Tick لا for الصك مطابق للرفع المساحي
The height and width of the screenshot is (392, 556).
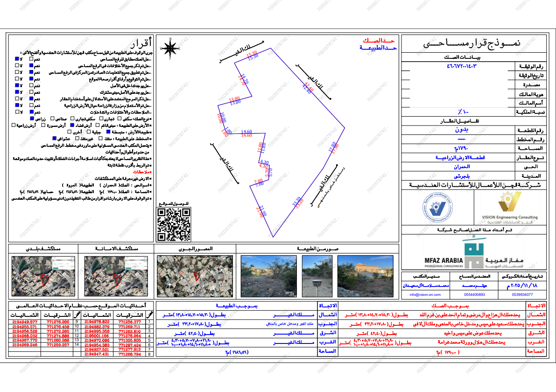tap(17, 59)
